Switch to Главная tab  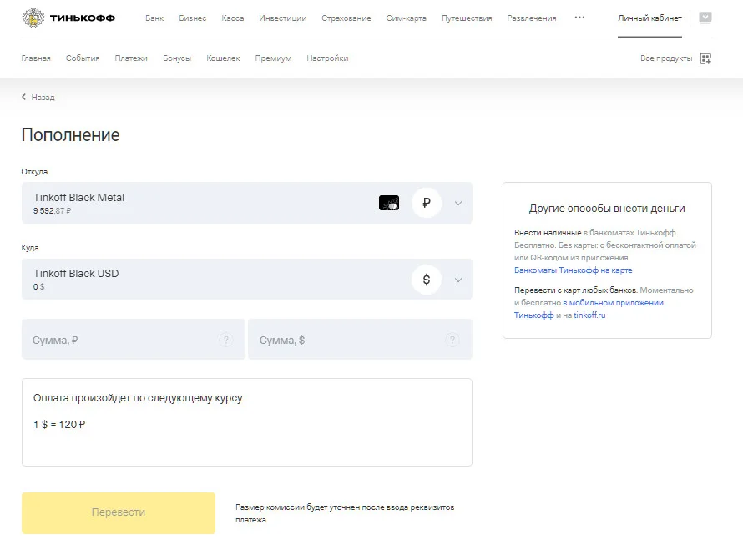pyautogui.click(x=36, y=58)
